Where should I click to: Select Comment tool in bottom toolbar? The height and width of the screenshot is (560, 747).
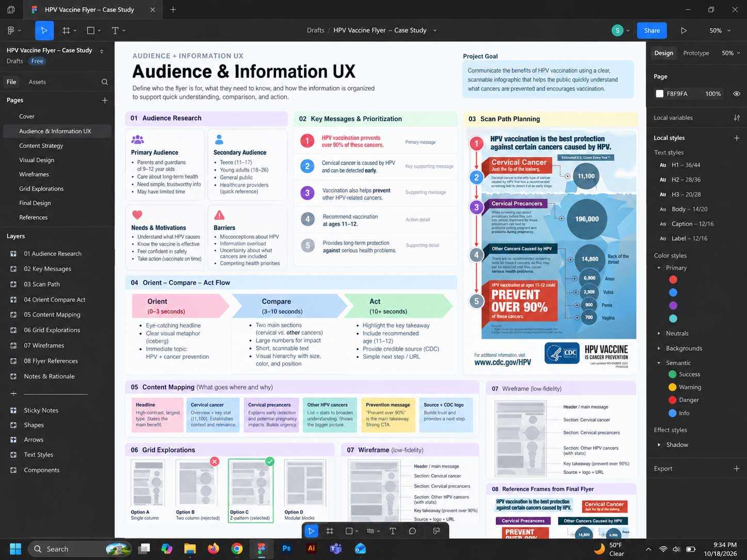[x=412, y=531]
